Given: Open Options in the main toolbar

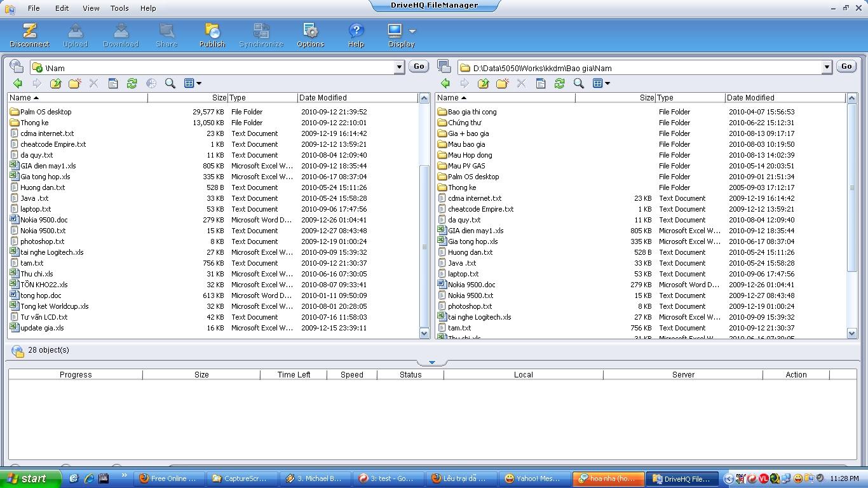Looking at the screenshot, I should (311, 35).
